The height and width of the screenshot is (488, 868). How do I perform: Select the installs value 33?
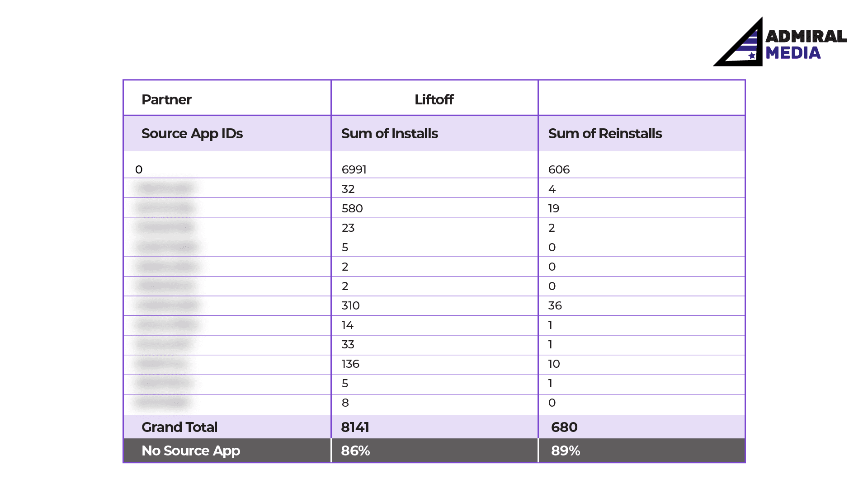click(x=348, y=344)
